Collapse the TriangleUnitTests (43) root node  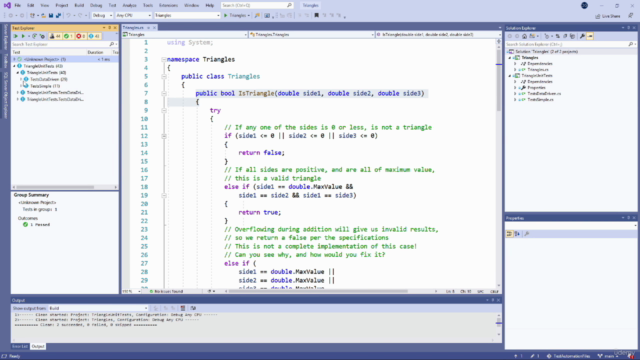pyautogui.click(x=15, y=66)
